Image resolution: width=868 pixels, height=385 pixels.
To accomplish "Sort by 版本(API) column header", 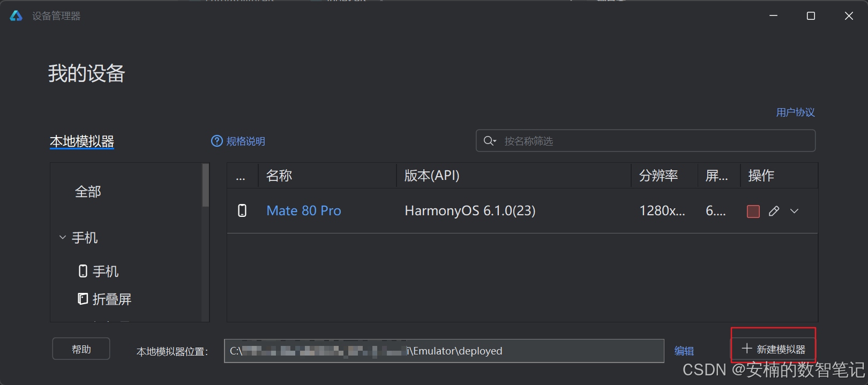I will pyautogui.click(x=514, y=176).
